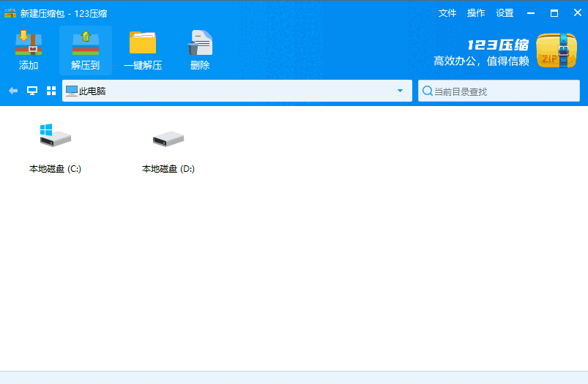Open the 文件 menu

[x=447, y=13]
